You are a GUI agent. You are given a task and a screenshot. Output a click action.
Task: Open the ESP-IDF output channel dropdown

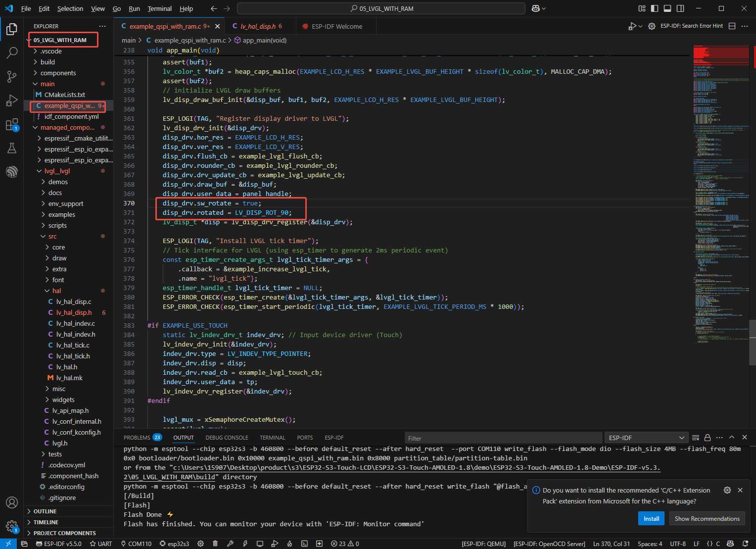click(646, 438)
